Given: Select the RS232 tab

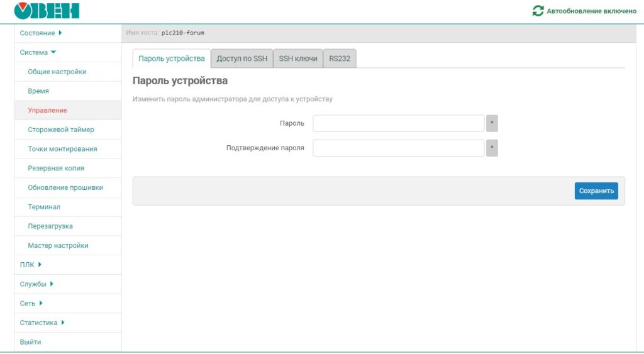Looking at the screenshot, I should [340, 58].
